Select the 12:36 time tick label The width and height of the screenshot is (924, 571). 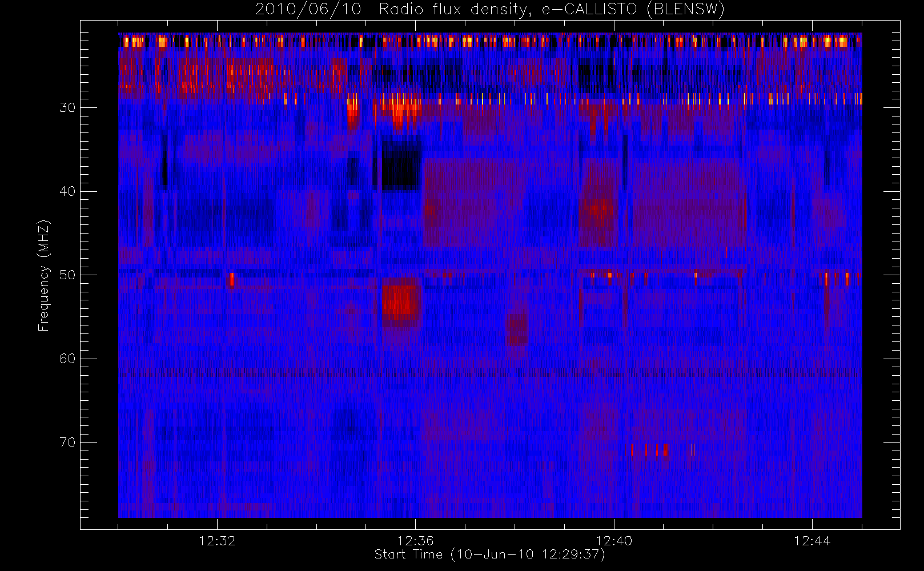pos(416,541)
